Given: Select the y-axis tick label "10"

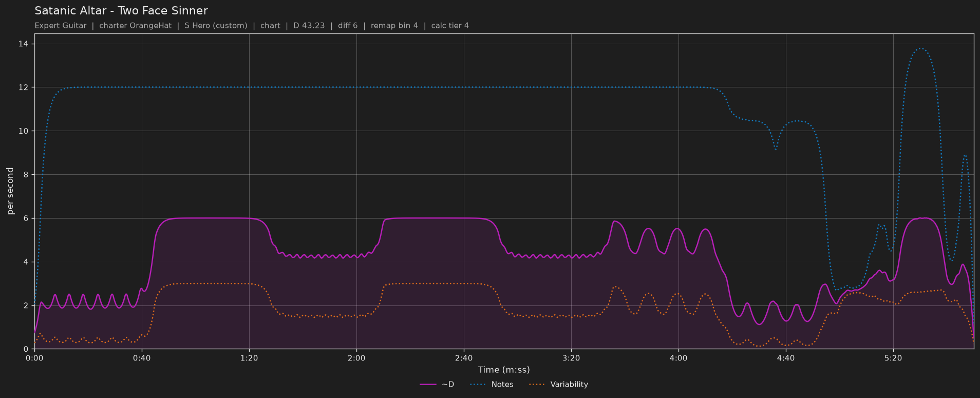Looking at the screenshot, I should (x=24, y=131).
